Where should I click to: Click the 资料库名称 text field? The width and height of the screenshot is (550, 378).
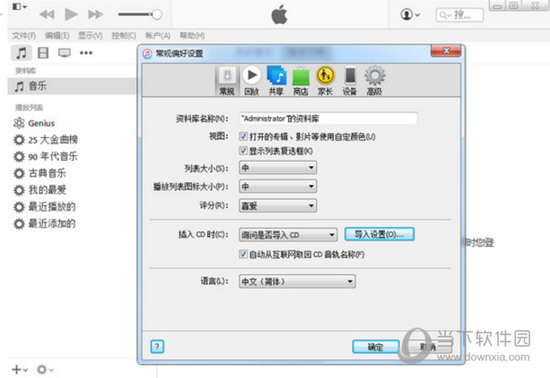coord(328,119)
